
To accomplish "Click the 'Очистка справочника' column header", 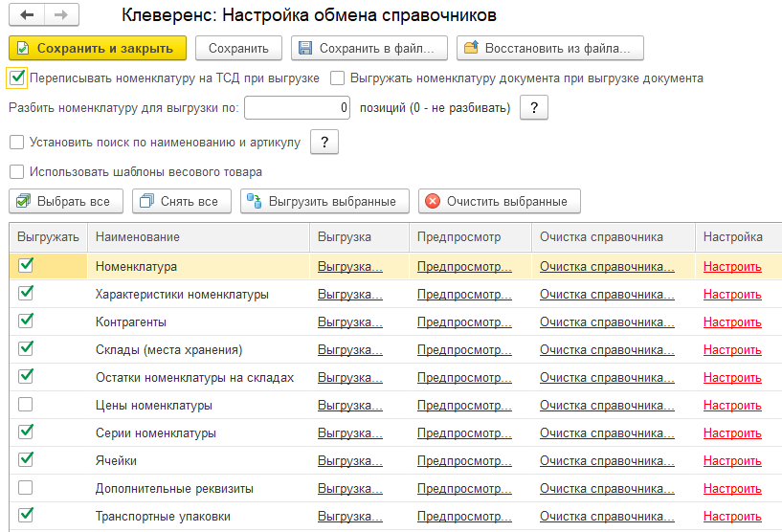I will click(x=613, y=237).
